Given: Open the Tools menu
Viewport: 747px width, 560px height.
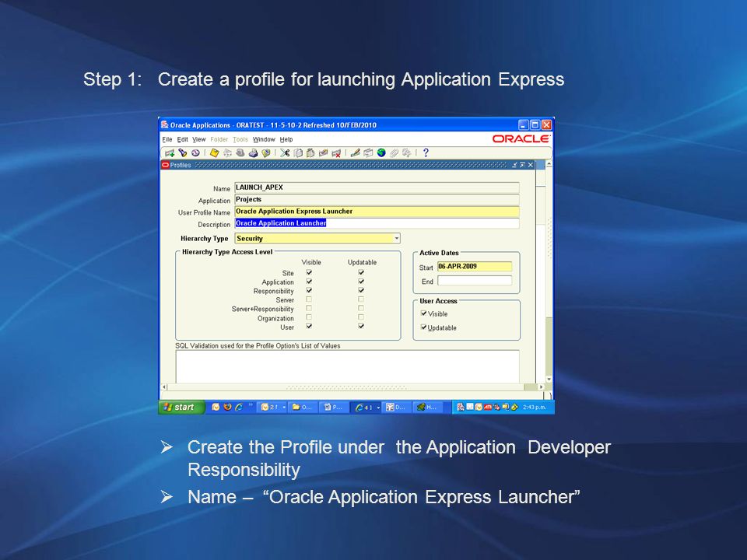Looking at the screenshot, I should [x=240, y=139].
